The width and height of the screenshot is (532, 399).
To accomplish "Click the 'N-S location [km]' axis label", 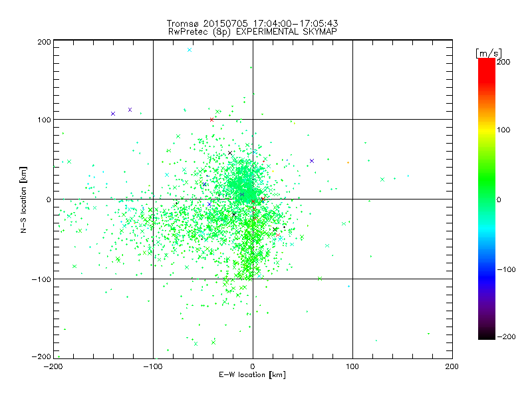I will (x=23, y=200).
